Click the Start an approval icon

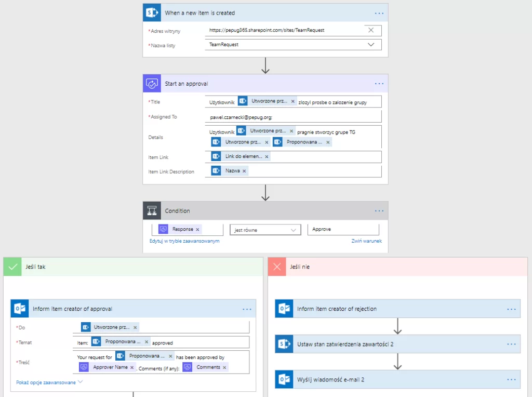pos(152,84)
